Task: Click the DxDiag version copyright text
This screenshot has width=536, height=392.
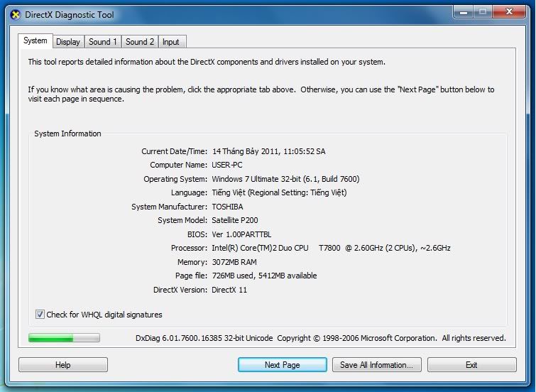Action: (x=321, y=338)
